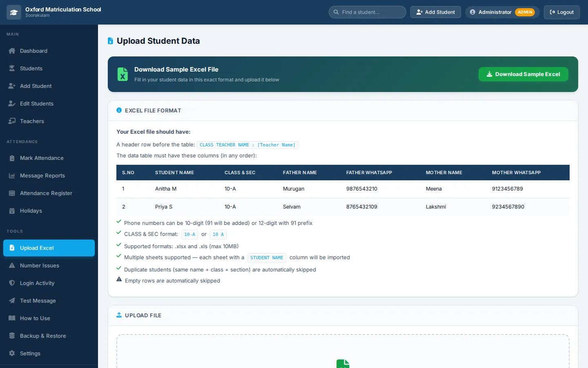The image size is (588, 368).
Task: Click the Edit Students pencil-person icon
Action: pos(12,103)
